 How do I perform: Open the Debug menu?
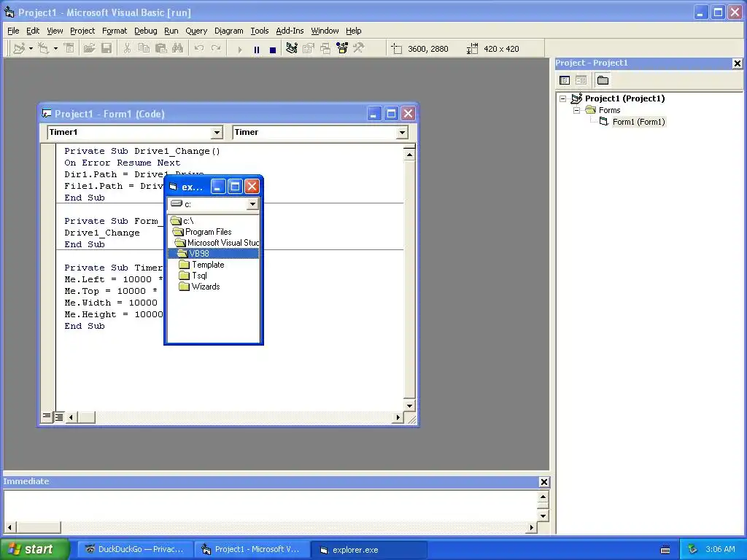coord(146,31)
